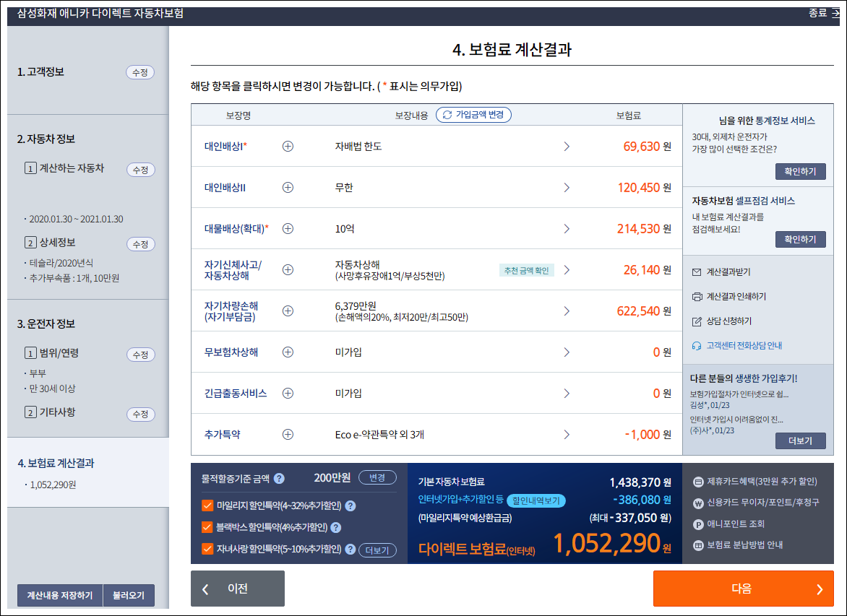Click 더보기 under 가입후기
This screenshot has width=847, height=616.
pos(800,441)
